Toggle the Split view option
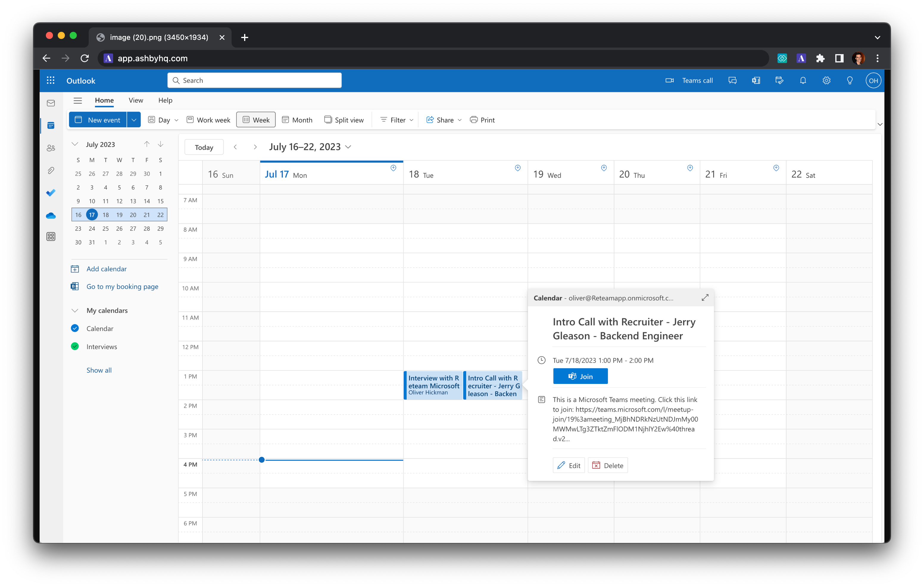 pos(344,120)
